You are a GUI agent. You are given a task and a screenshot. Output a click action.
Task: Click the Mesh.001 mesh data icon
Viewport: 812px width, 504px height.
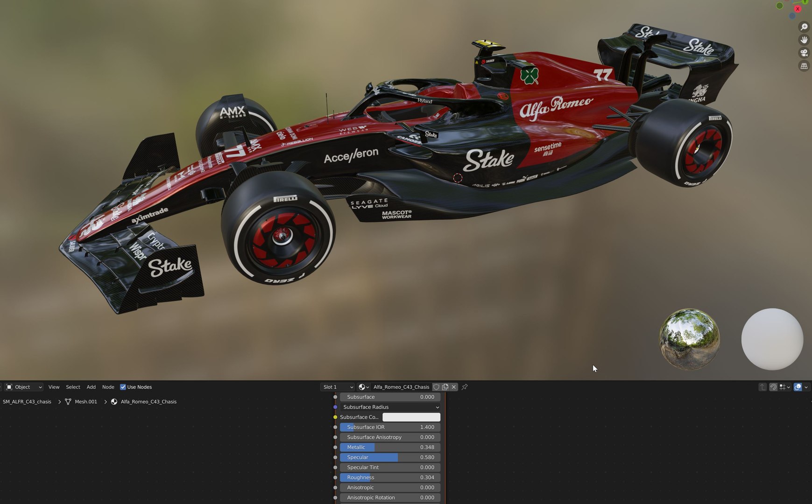[x=68, y=401]
